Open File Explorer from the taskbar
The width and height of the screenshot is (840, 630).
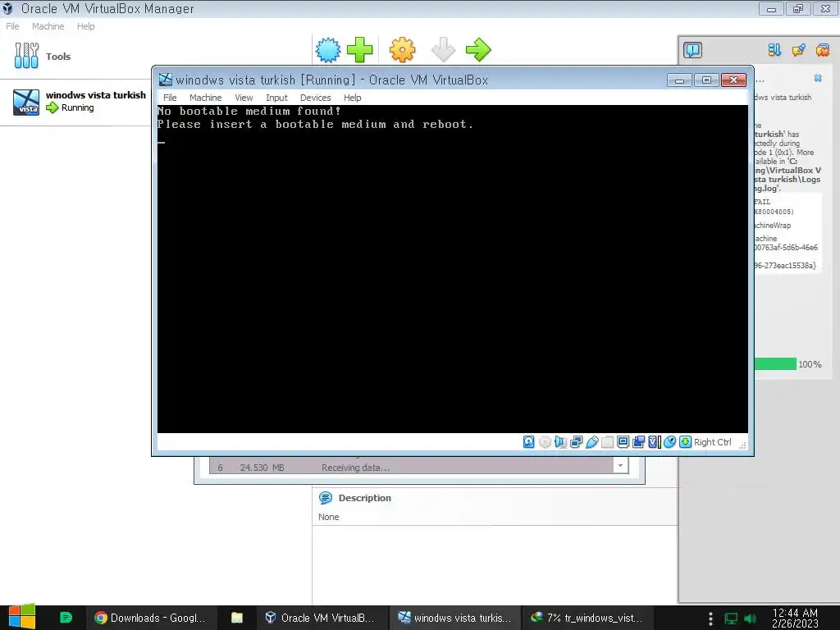tap(237, 618)
